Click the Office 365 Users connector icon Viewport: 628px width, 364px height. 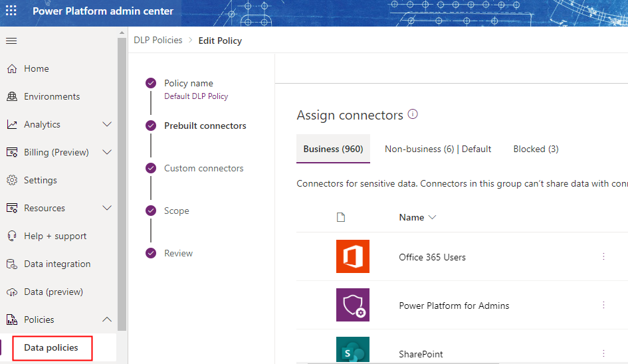352,256
